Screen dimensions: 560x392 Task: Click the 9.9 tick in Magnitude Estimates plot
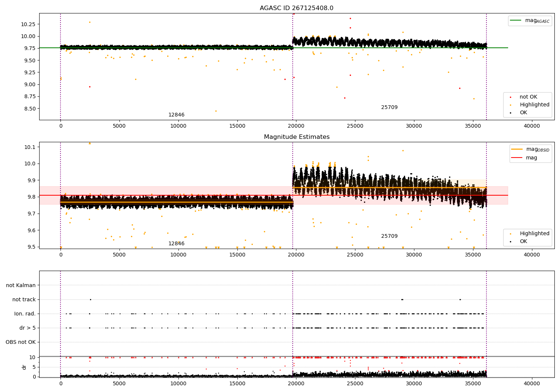tap(31, 180)
